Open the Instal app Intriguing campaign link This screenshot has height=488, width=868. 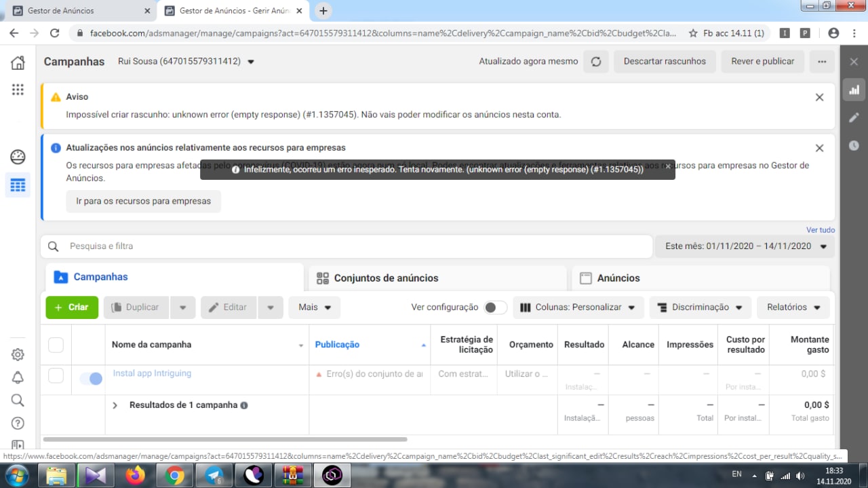coord(152,373)
